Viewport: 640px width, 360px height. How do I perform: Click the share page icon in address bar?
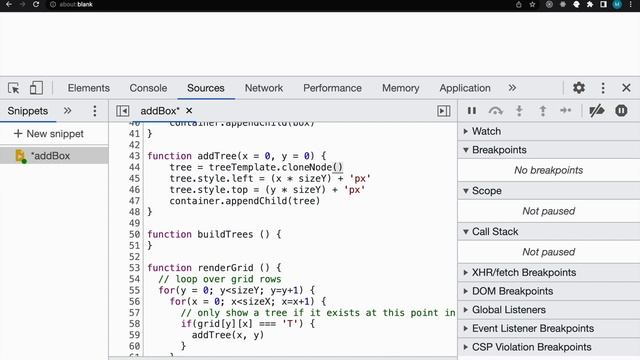[x=519, y=4]
